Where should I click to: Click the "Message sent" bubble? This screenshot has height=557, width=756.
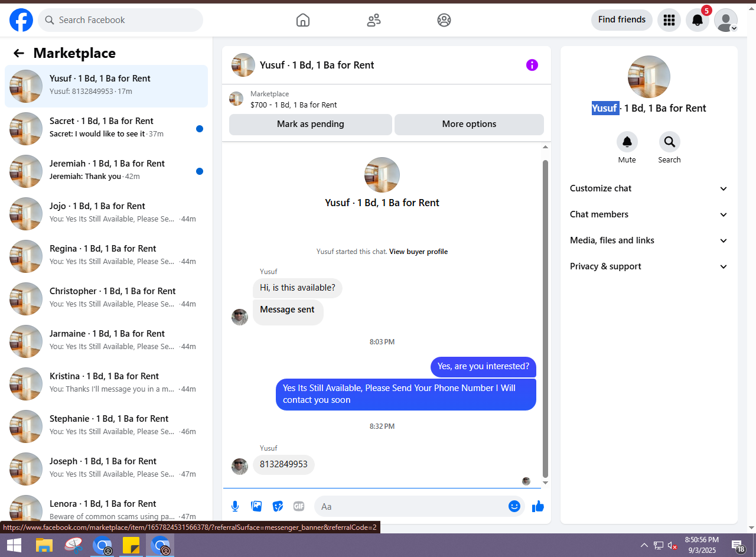tap(288, 312)
